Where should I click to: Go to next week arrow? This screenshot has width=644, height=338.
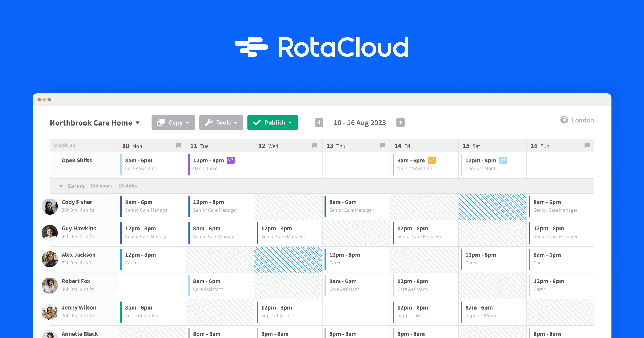tap(400, 123)
